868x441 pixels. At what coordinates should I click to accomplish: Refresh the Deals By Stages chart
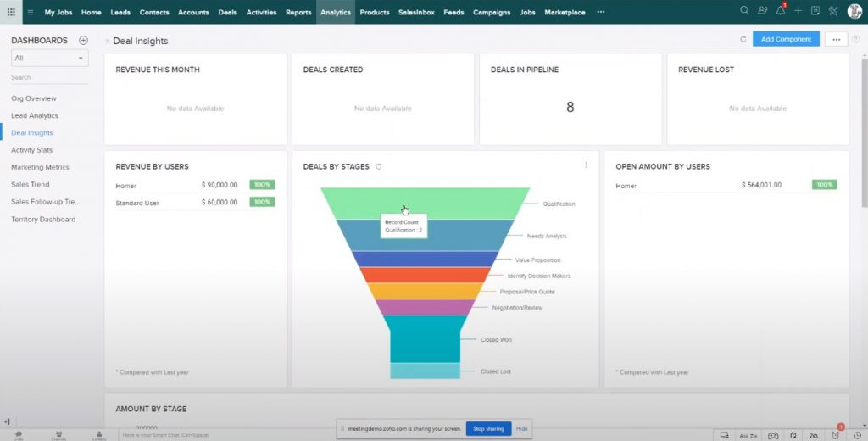coord(379,166)
